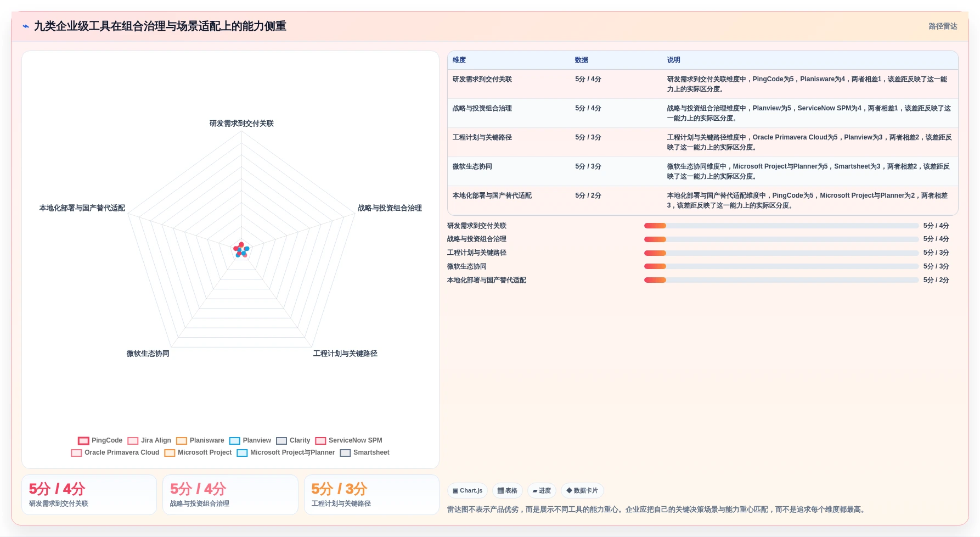Click progress bar for 研发需求到交付关联
This screenshot has height=537, width=980.
[781, 226]
